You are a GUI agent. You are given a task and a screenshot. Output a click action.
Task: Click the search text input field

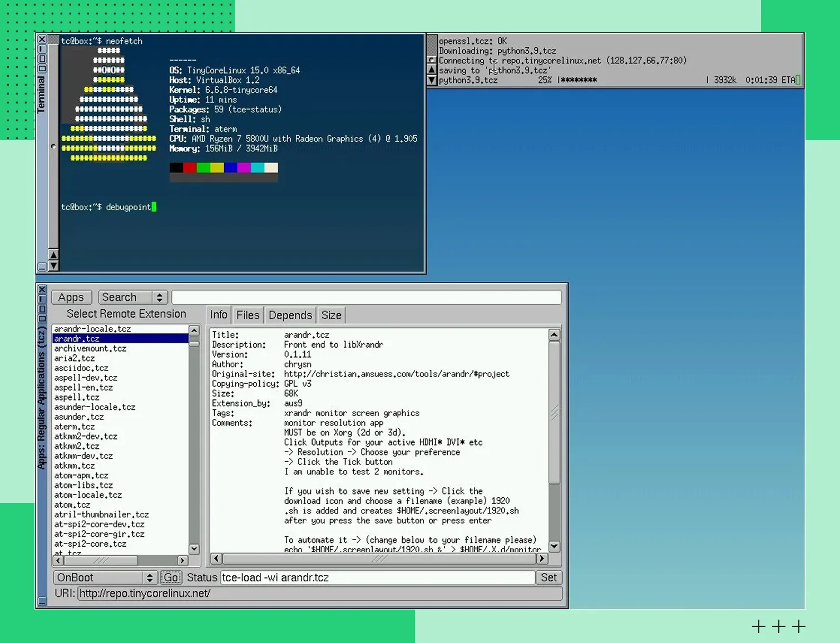[366, 298]
